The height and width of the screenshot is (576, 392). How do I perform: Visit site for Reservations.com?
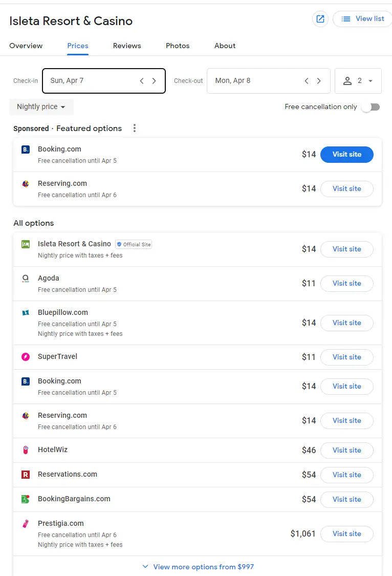(347, 475)
